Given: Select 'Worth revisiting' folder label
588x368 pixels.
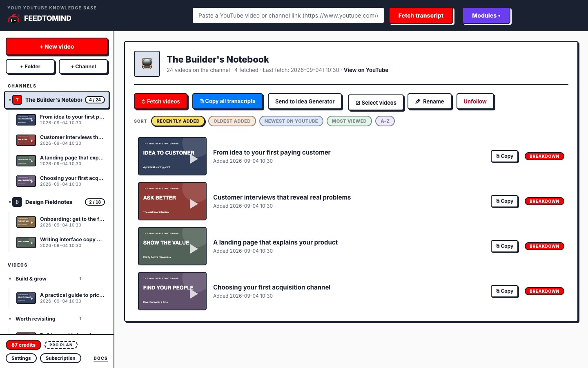Looking at the screenshot, I should click(35, 319).
